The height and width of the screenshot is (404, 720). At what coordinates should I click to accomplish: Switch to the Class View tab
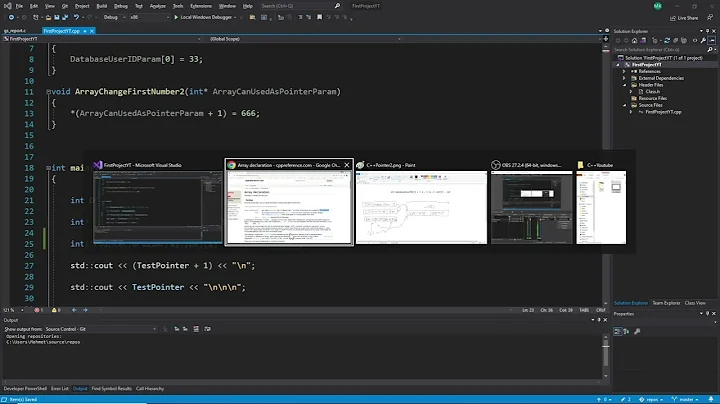click(695, 303)
